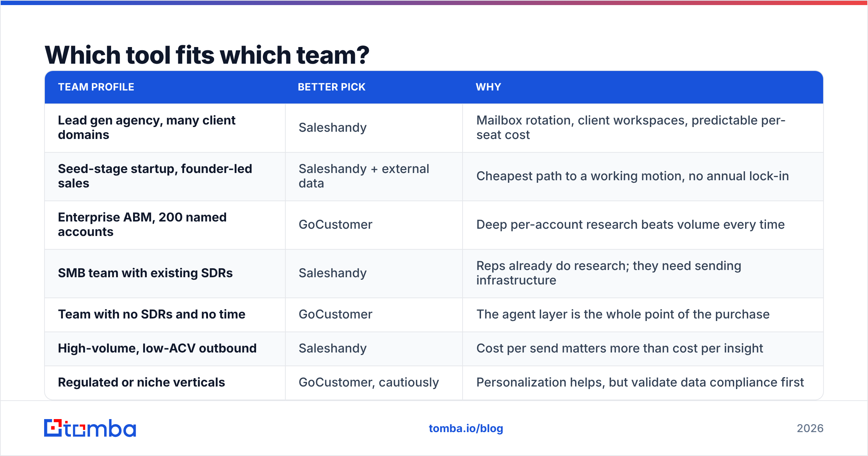868x456 pixels.
Task: Open the tomba.io/blog link
Action: (466, 428)
